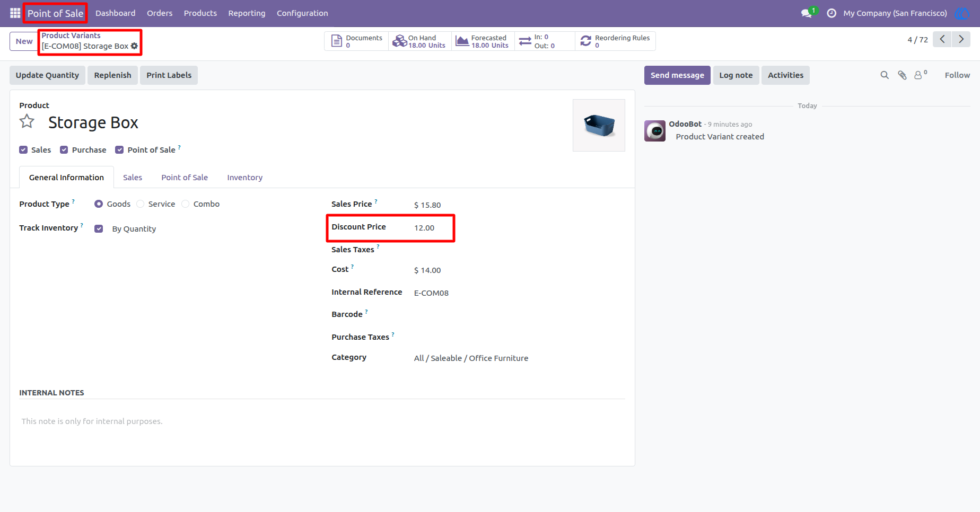Open the activities clock icon

coord(832,13)
